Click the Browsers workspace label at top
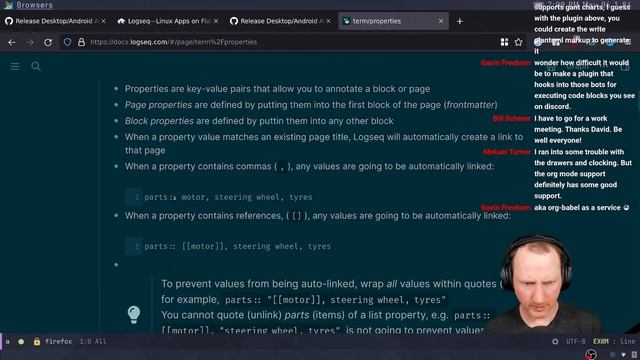The width and height of the screenshot is (640, 360). [x=34, y=5]
